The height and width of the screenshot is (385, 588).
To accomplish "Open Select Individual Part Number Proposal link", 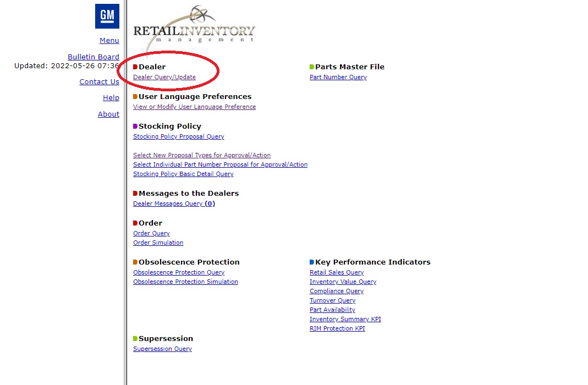I will click(x=220, y=164).
